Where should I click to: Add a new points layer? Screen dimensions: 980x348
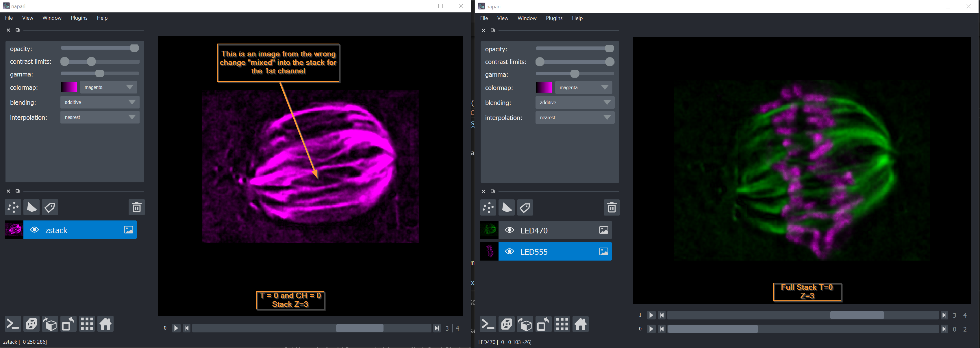13,207
